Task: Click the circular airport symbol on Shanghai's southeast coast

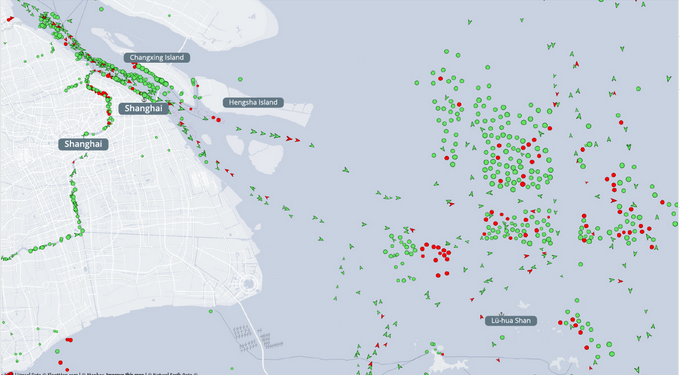Action: [249, 284]
